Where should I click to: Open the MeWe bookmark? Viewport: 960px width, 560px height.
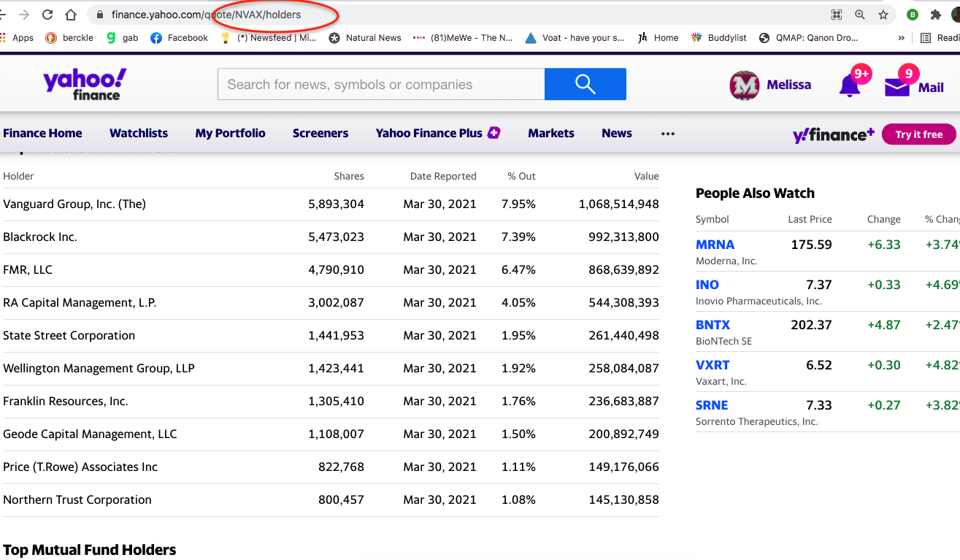(x=463, y=38)
